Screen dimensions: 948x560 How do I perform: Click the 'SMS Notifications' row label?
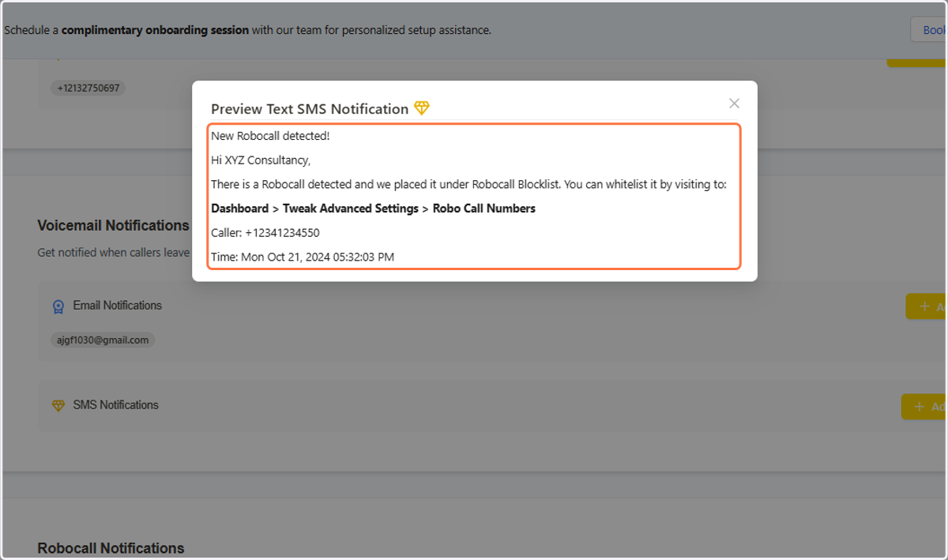[x=116, y=405]
